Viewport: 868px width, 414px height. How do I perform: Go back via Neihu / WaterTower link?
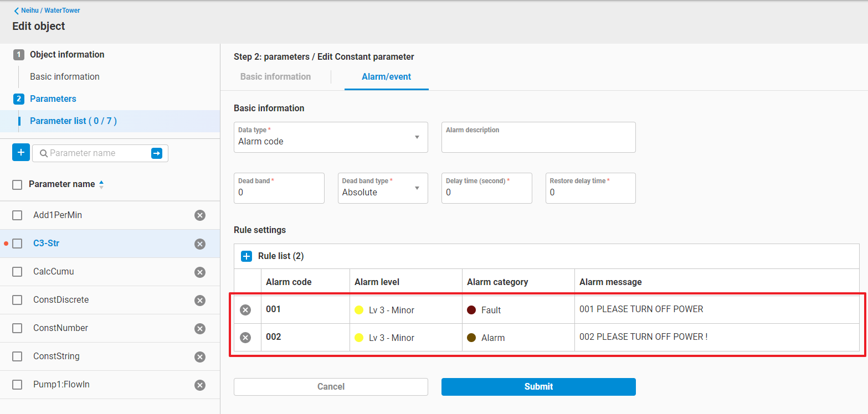(x=47, y=11)
